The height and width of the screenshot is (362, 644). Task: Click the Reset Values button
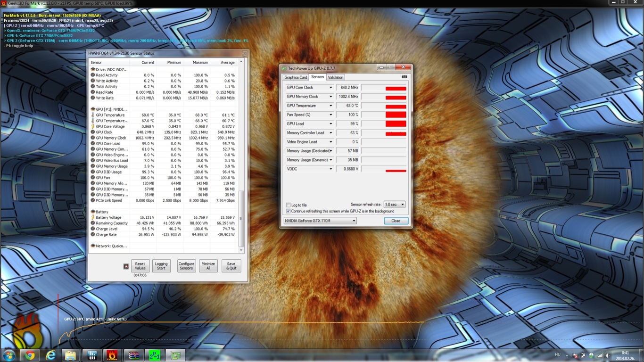click(x=140, y=266)
